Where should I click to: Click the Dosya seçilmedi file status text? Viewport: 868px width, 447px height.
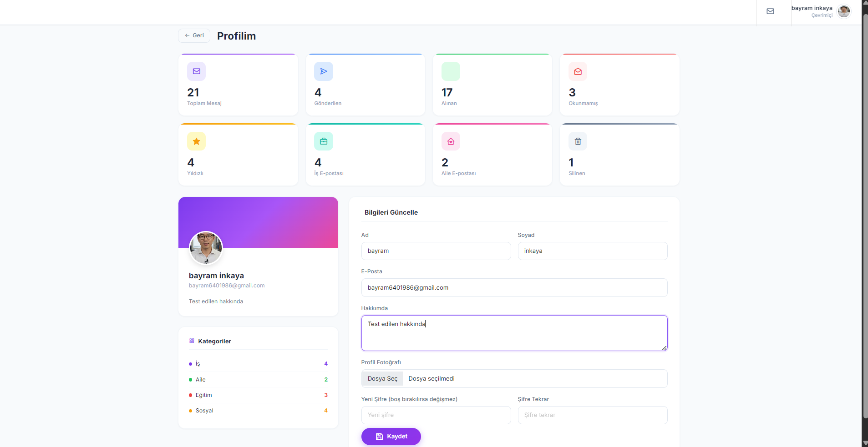(x=431, y=378)
